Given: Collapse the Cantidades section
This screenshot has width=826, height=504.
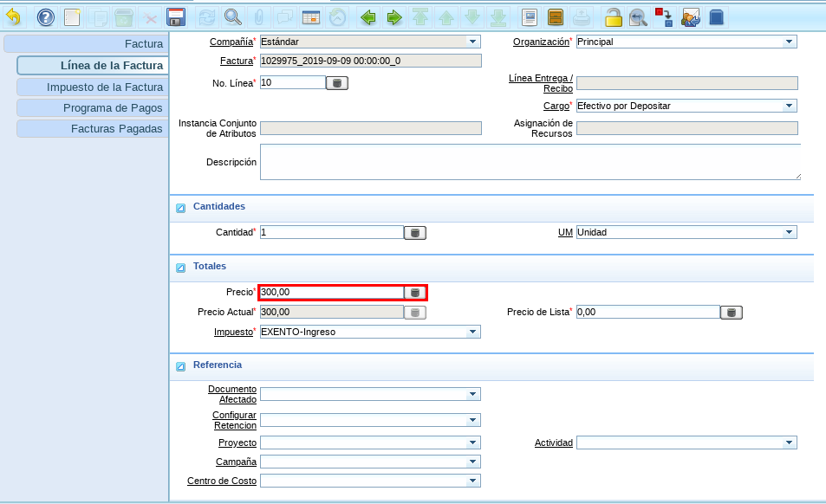Looking at the screenshot, I should [x=181, y=208].
